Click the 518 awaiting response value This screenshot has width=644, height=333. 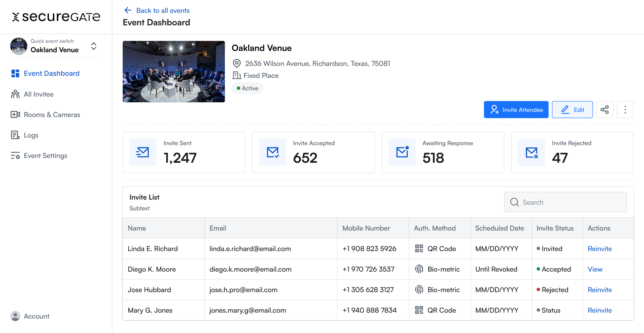click(433, 158)
